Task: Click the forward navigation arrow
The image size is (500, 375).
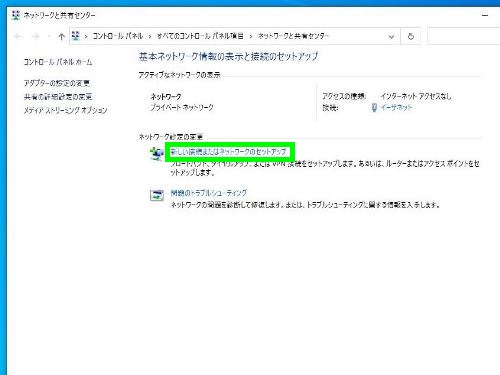Action: (x=36, y=36)
